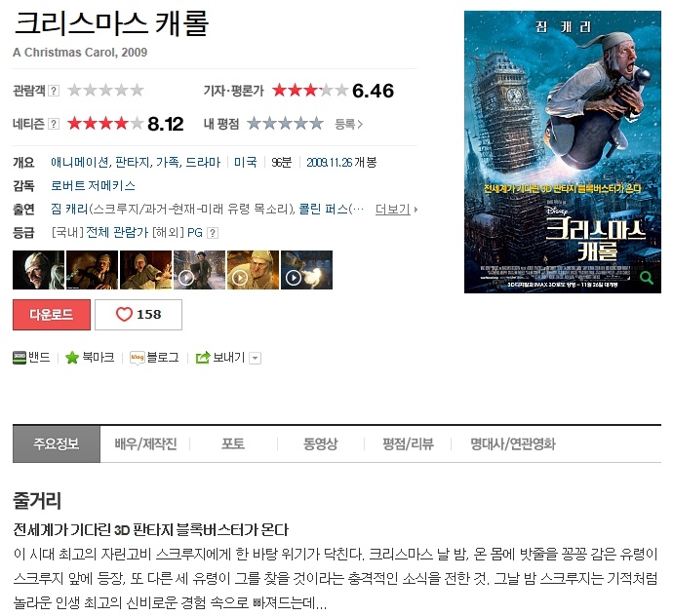Screen dimensions: 673x616
Task: Set my rating using 내 평점 stars
Action: click(x=286, y=124)
